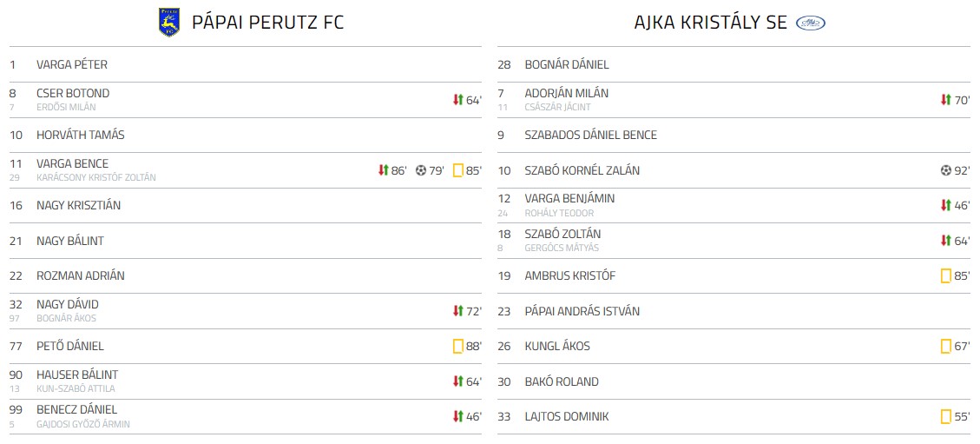980x444 pixels.
Task: Click Adorján Milán's substitution arrows icon
Action: 946,100
